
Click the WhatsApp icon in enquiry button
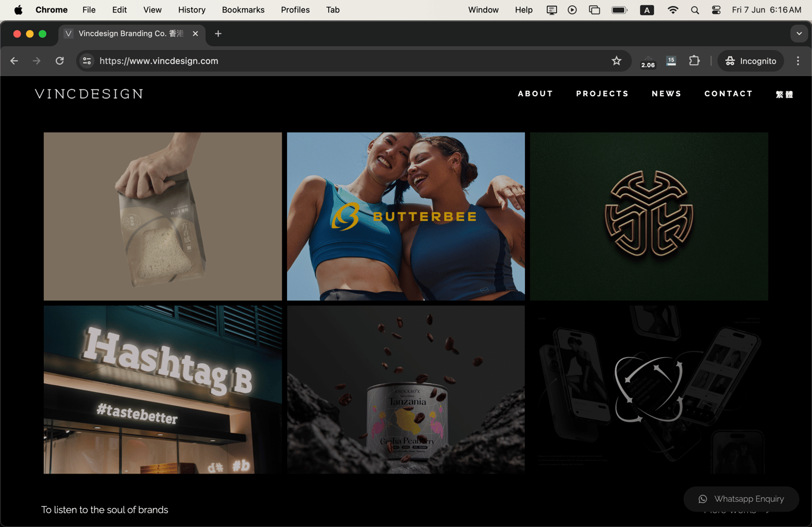[x=703, y=499]
